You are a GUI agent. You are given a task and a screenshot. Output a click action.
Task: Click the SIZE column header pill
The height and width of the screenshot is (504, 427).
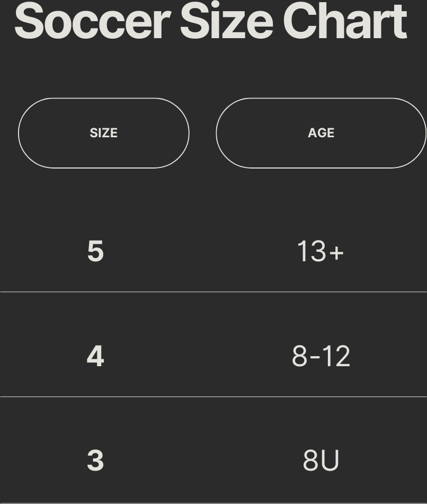(104, 133)
